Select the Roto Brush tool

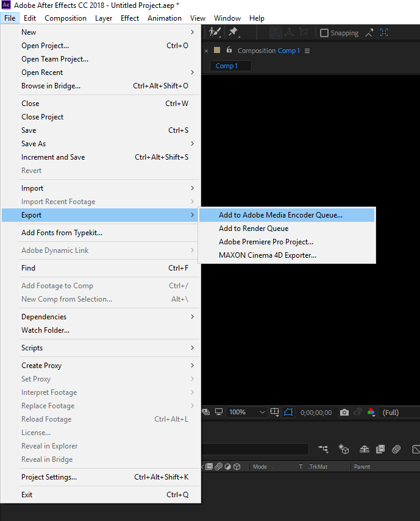click(x=215, y=32)
